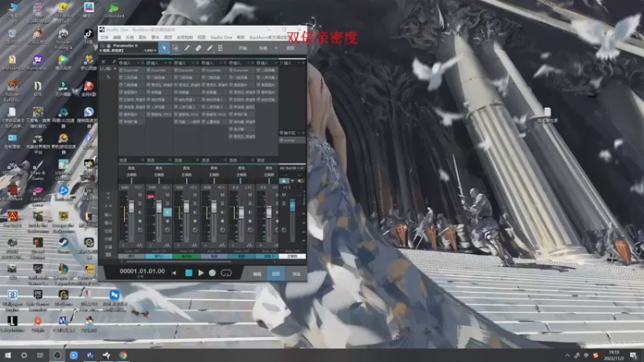The width and height of the screenshot is (644, 362).
Task: Select the Eraser tool in Studio One toolbar
Action: click(198, 48)
